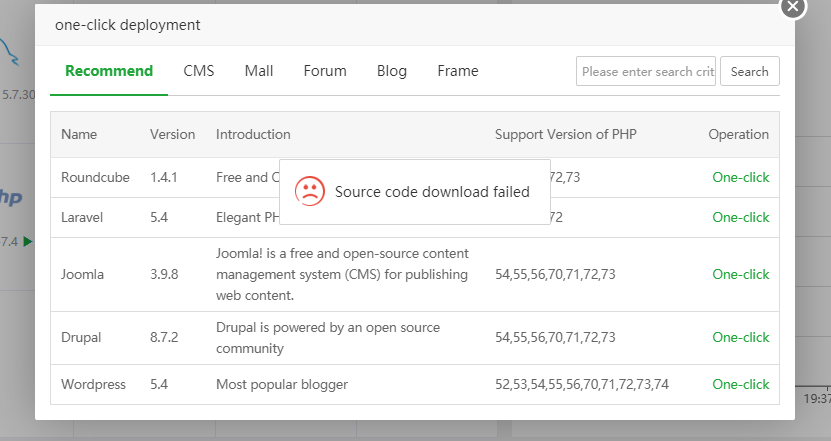Viewport: 831px width, 441px height.
Task: Close the one-click deployment dialog
Action: (x=793, y=6)
